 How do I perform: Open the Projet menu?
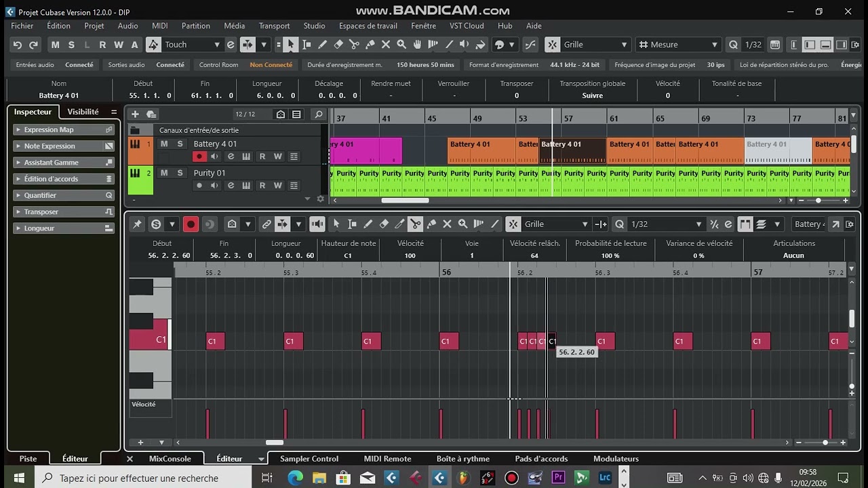click(94, 26)
